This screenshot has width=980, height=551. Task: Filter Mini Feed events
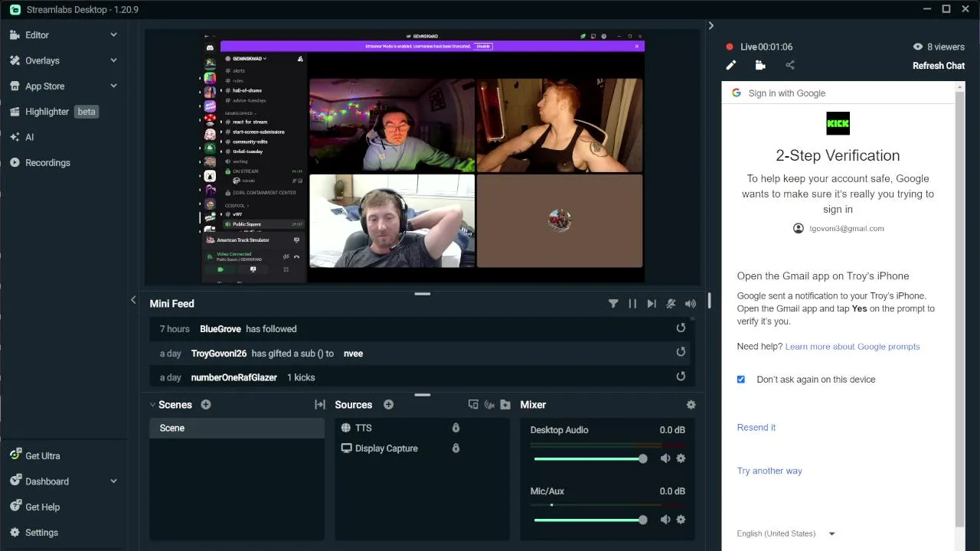tap(613, 304)
